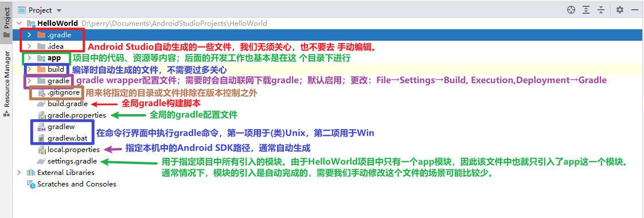This screenshot has width=644, height=218.
Task: Click the orange build folder icon
Action: point(41,69)
